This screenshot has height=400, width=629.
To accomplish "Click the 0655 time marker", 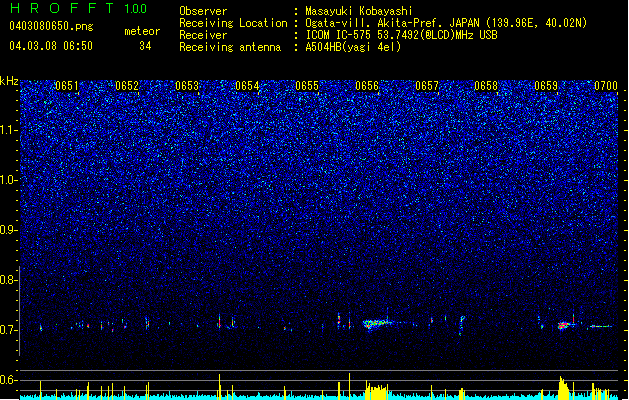I will click(307, 86).
